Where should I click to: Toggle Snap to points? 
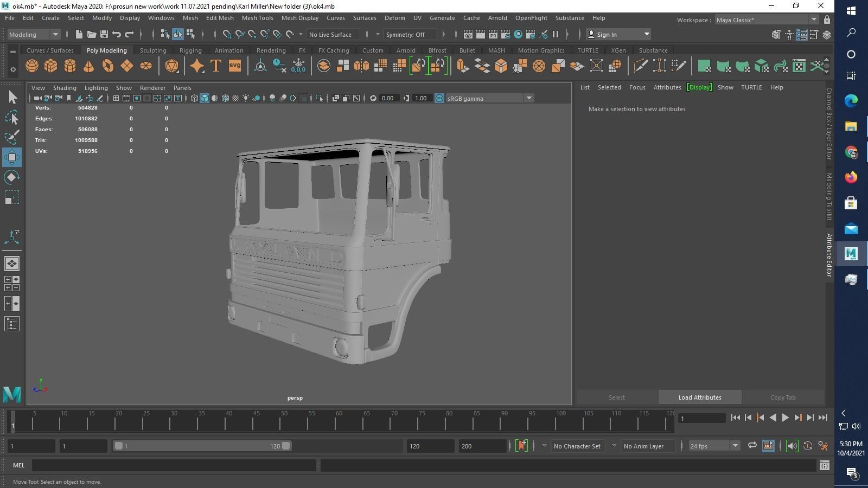(252, 34)
